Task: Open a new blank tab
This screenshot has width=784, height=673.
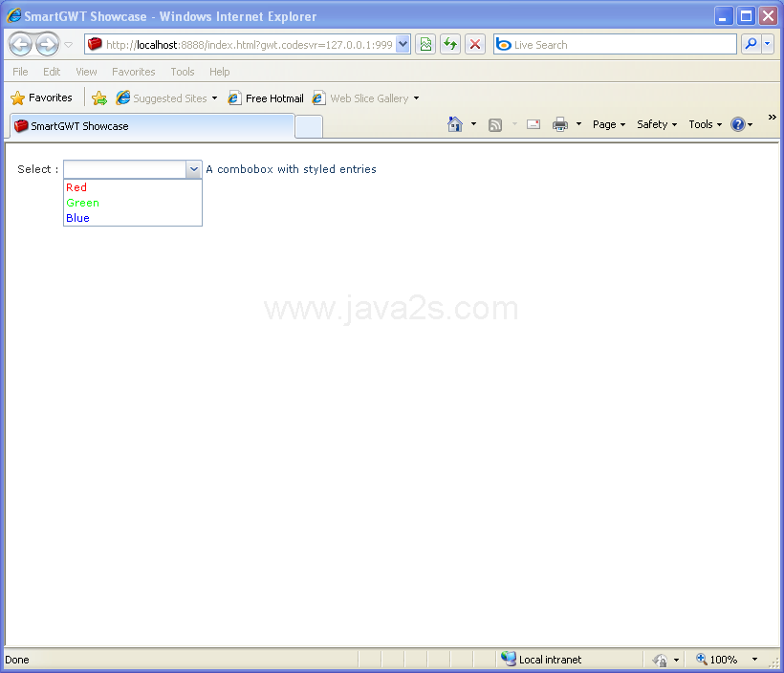Action: [x=309, y=127]
